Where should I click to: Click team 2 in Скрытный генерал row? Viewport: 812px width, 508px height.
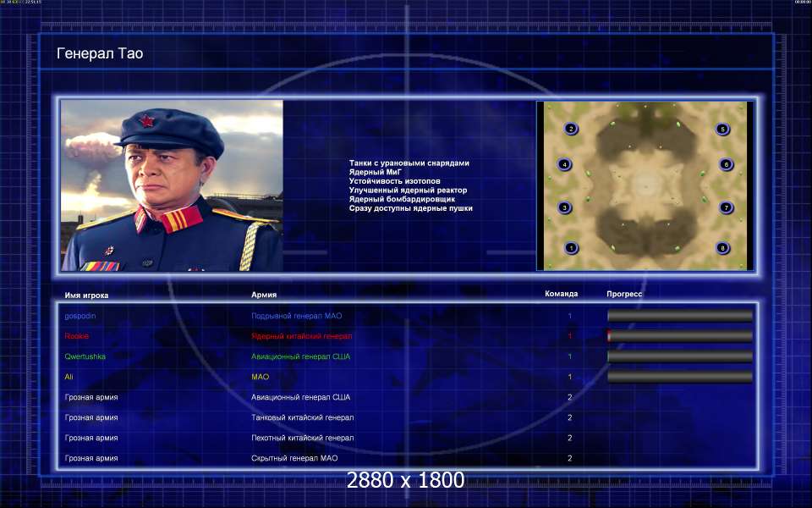(569, 458)
